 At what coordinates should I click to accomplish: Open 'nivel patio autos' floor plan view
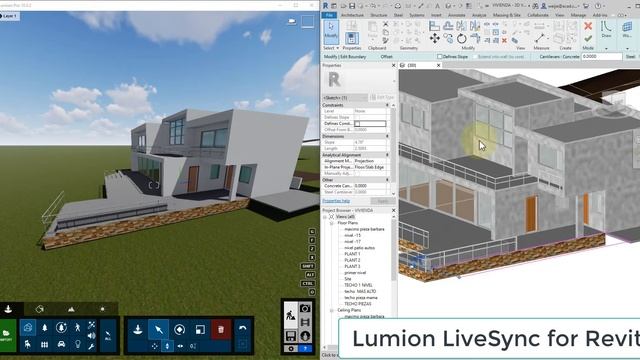coord(359,248)
